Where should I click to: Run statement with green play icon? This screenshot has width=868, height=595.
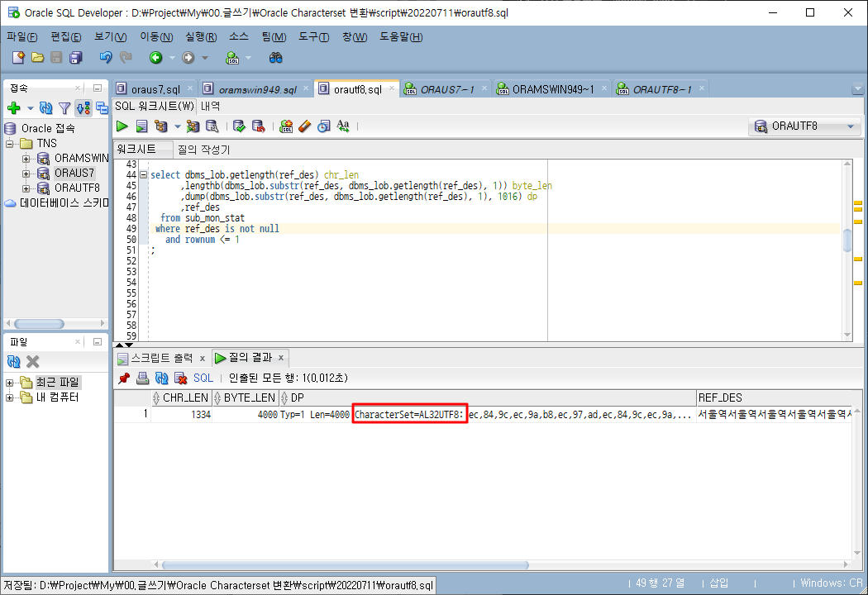(x=122, y=126)
